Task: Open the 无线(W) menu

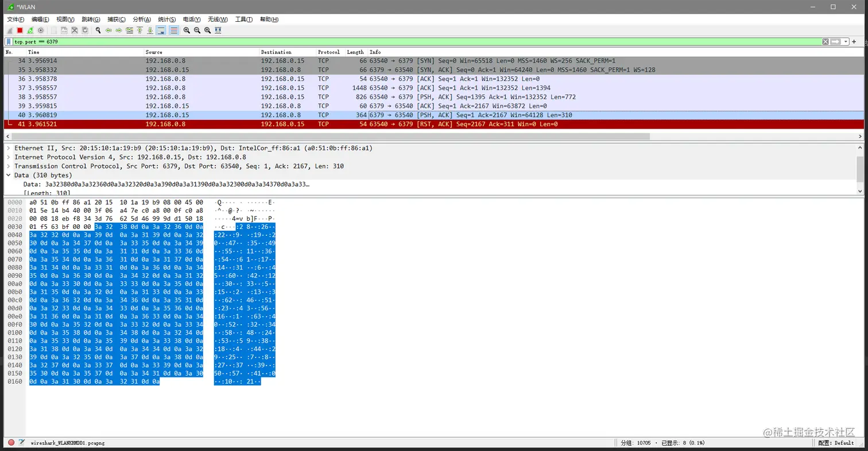Action: coord(218,20)
